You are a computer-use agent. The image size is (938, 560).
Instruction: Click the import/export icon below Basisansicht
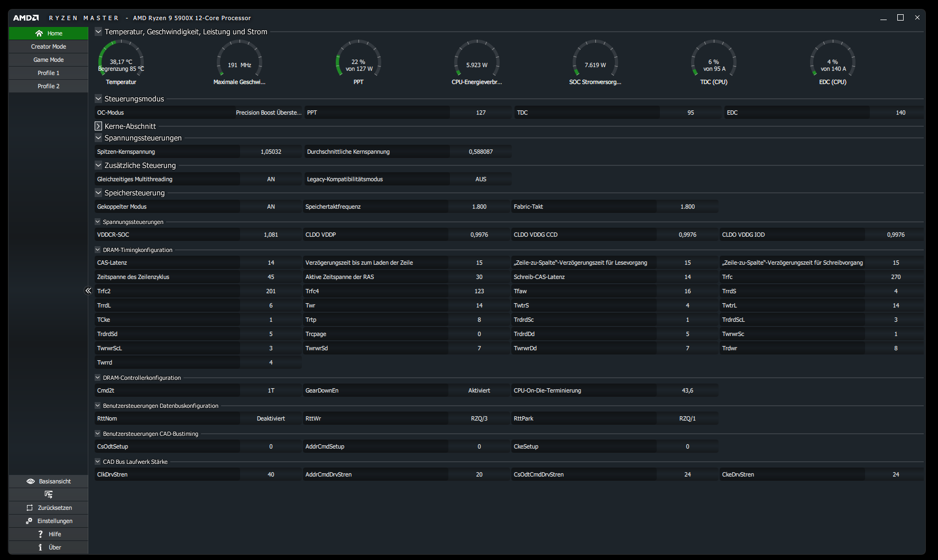click(49, 494)
